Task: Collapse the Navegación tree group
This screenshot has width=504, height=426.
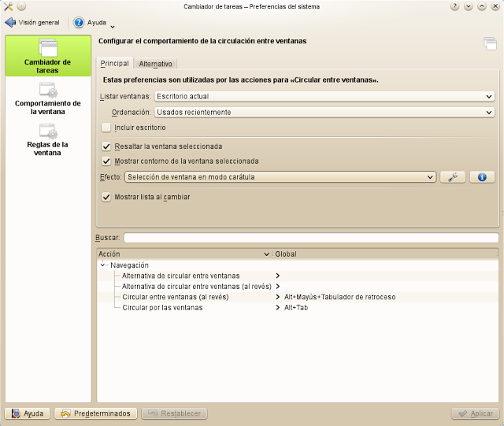Action: pyautogui.click(x=104, y=265)
